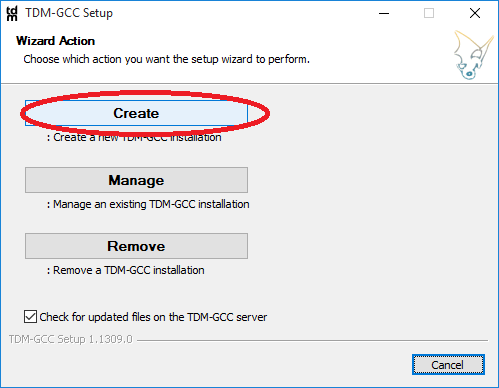Click the grayed-out maximize window button
The width and height of the screenshot is (499, 388).
coord(429,14)
